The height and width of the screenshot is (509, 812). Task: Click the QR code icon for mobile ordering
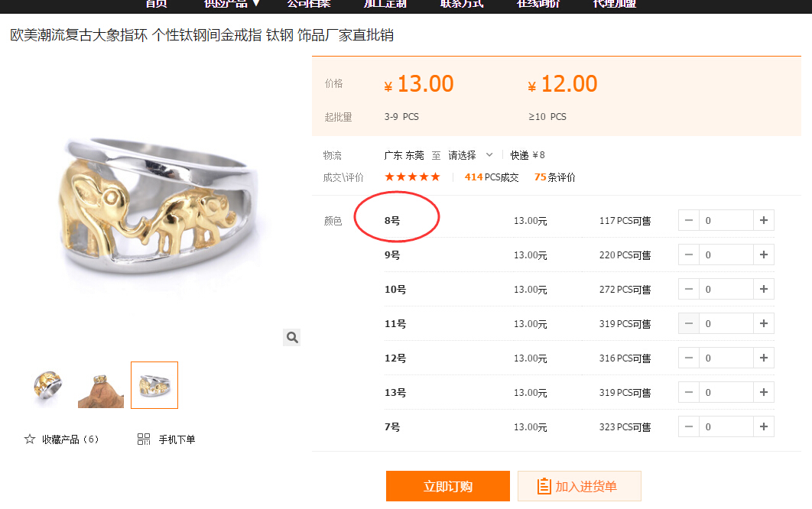[x=144, y=439]
